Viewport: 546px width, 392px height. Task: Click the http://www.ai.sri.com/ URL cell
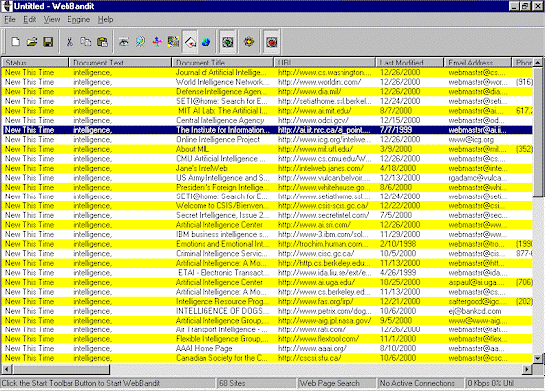coord(314,225)
